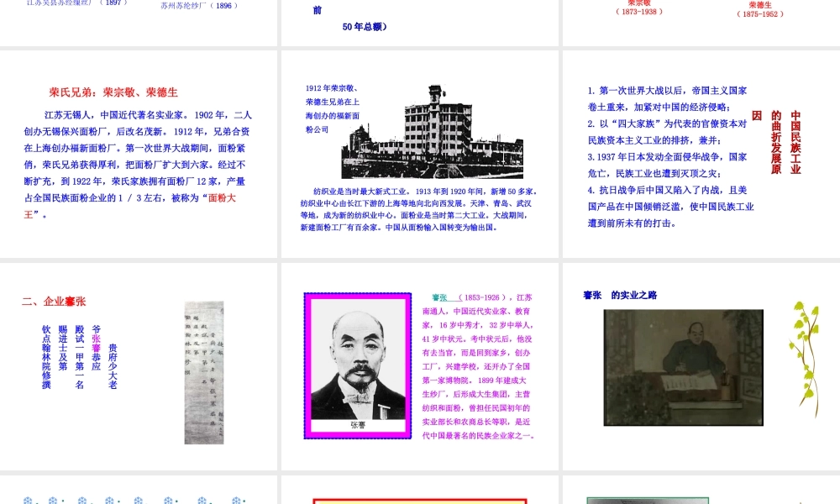Click the gray scroll document image

204,373
